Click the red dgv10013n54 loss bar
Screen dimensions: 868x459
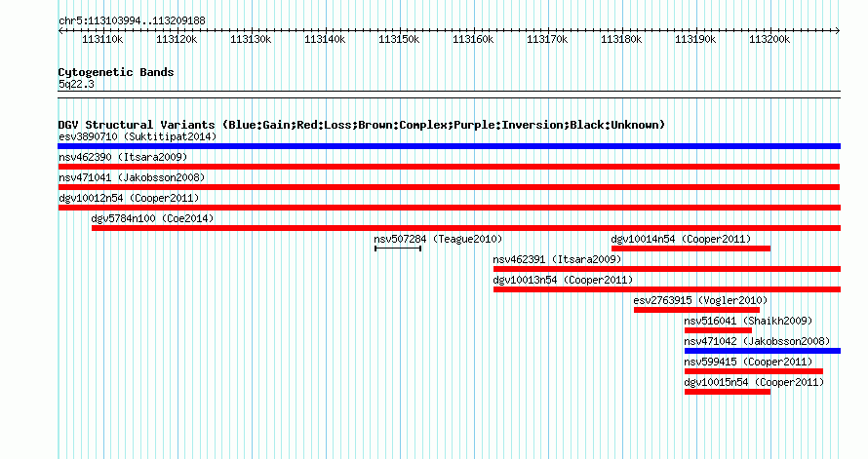tap(667, 289)
